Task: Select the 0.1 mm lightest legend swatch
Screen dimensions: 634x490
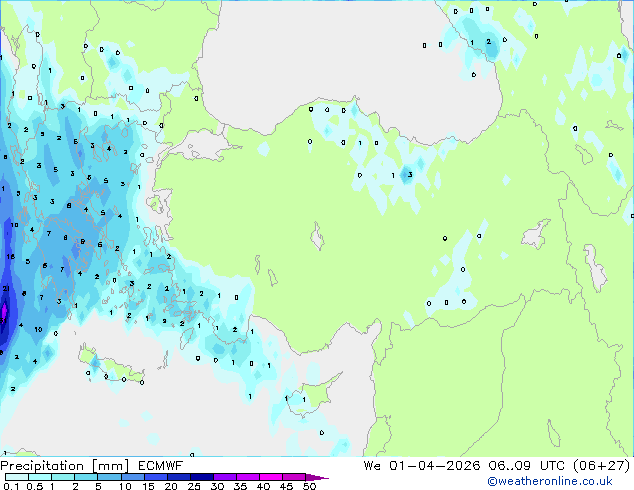Action: [17, 477]
